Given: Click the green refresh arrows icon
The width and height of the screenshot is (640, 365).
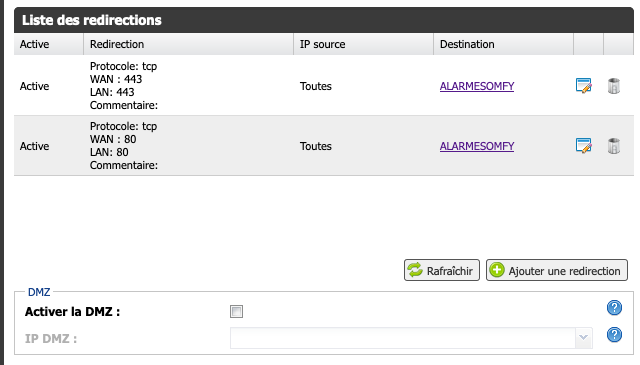Looking at the screenshot, I should tap(415, 270).
